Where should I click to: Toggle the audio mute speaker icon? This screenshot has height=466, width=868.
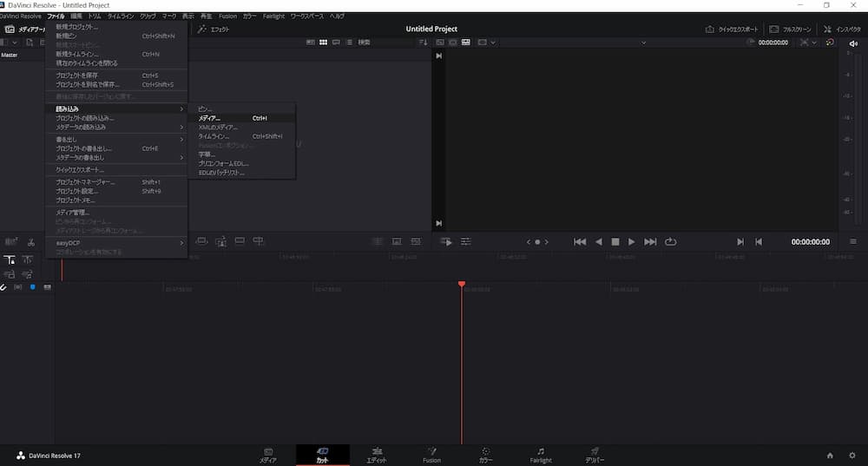click(x=853, y=43)
